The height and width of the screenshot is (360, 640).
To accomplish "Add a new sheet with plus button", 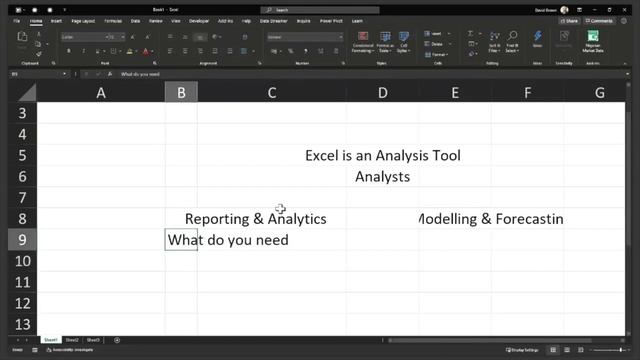I will [x=117, y=340].
